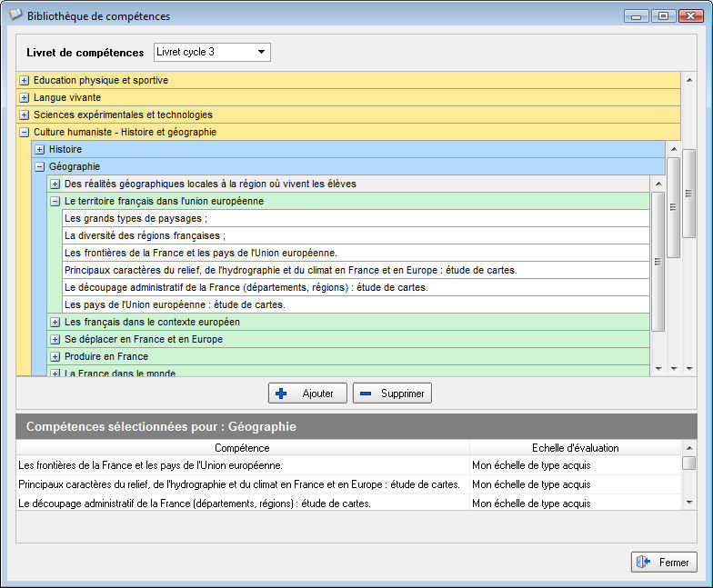Click the competence table scrollbar up arrow
The image size is (713, 588).
pyautogui.click(x=689, y=448)
